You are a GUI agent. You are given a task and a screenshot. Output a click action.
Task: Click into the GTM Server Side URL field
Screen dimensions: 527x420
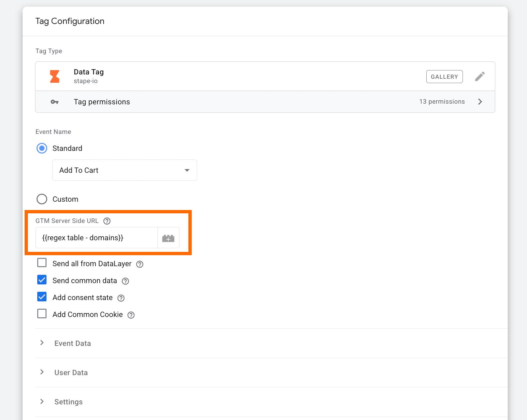point(97,238)
